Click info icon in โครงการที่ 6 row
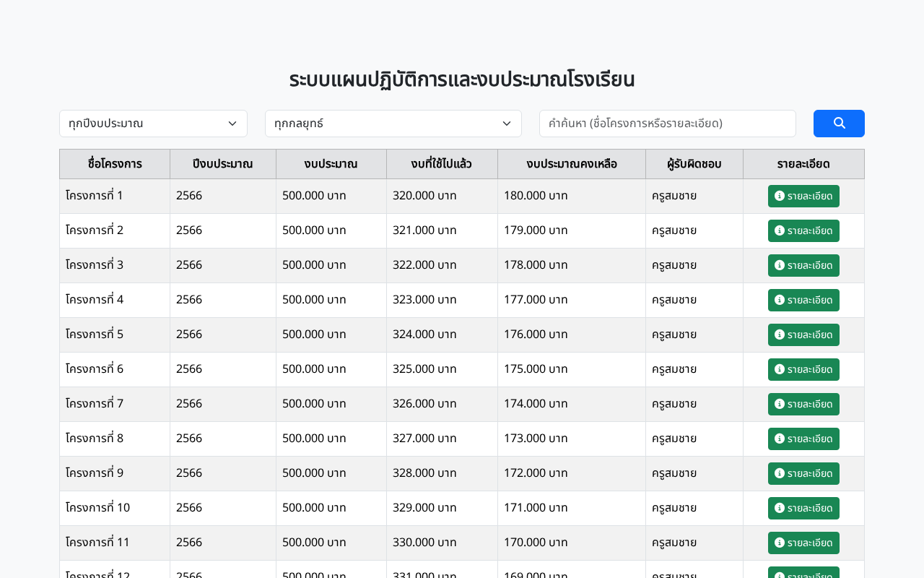 (780, 369)
